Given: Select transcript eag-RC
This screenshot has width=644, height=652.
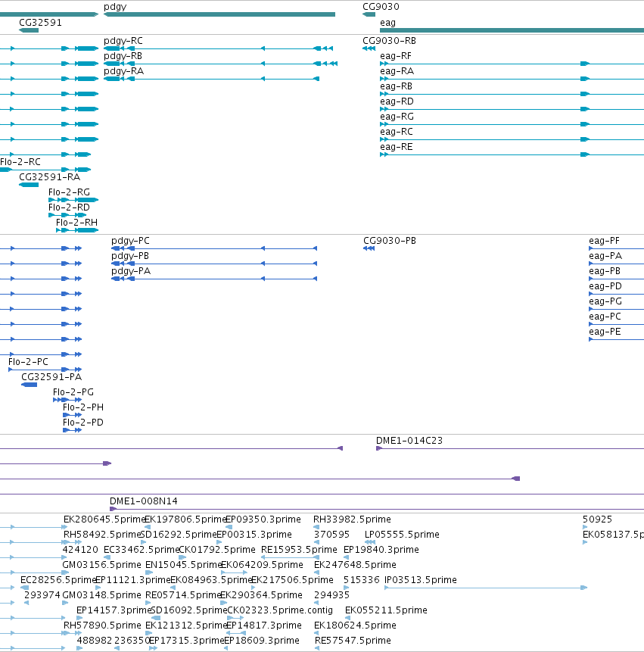Looking at the screenshot, I should tap(512, 139).
